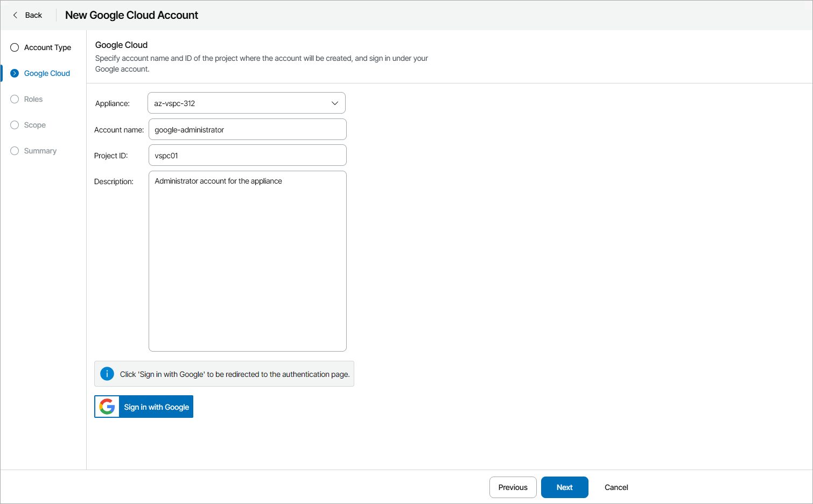Switch to the Summary step in the wizard

point(39,151)
